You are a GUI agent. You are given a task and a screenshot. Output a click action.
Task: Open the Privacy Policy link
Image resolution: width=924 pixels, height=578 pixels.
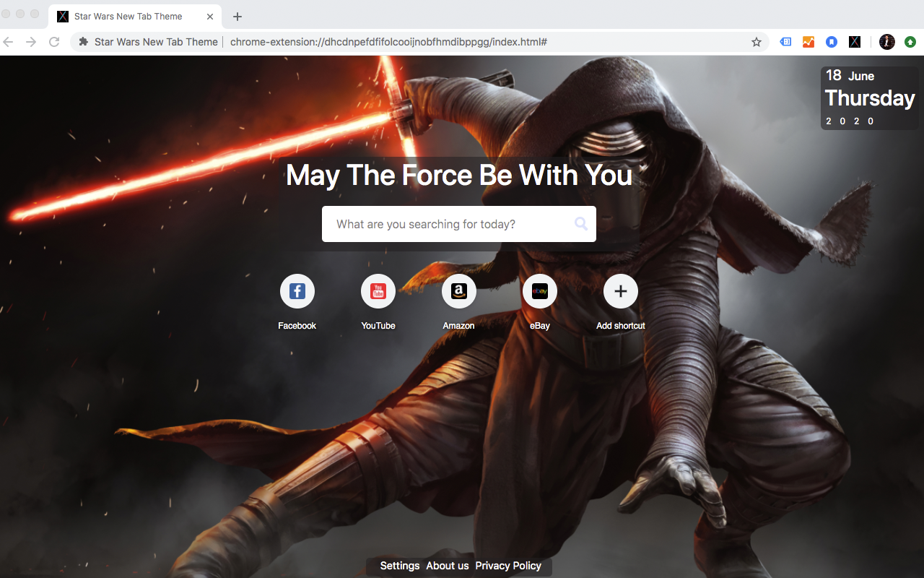point(508,566)
